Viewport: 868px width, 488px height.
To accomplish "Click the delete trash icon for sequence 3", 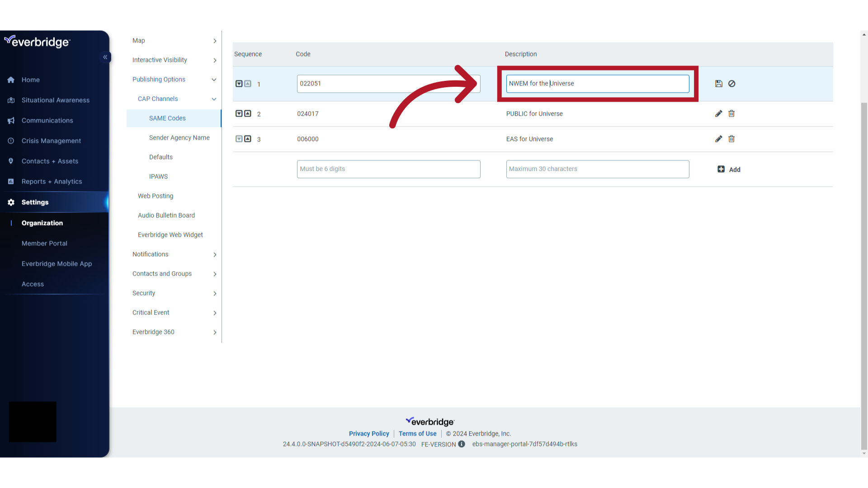I will (731, 139).
